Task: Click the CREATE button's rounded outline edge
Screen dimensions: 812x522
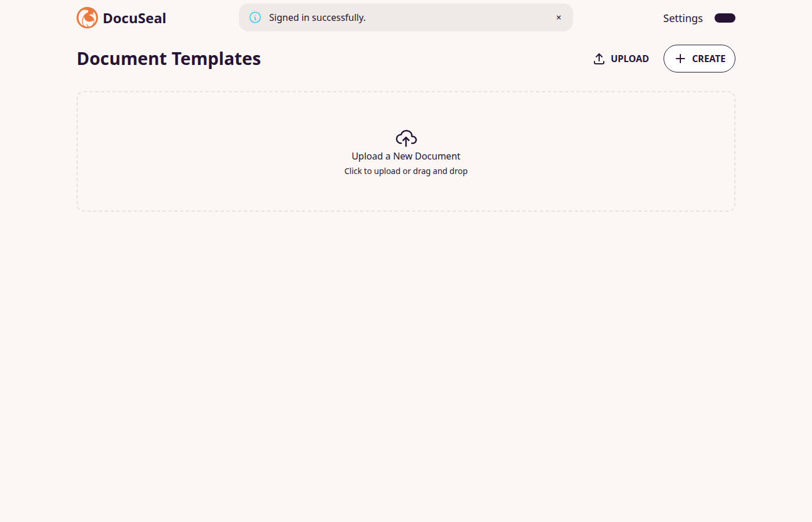Action: pos(664,59)
